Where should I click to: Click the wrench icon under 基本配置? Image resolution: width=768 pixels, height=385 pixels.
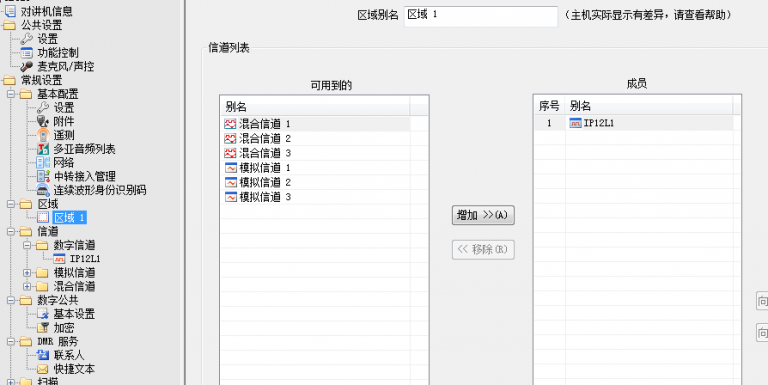click(x=43, y=107)
